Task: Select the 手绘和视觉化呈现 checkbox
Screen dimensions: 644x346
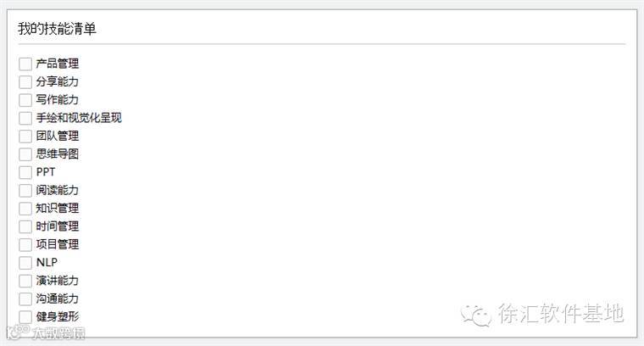Action: tap(25, 118)
